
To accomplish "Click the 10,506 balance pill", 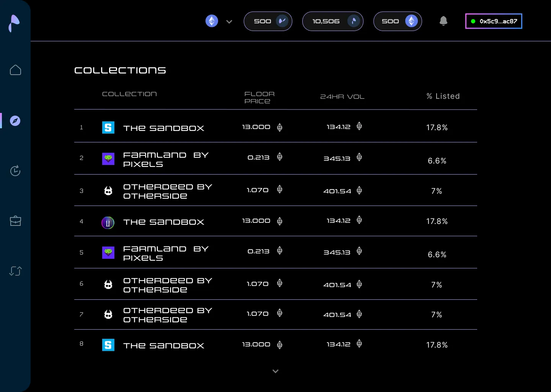I will pos(333,21).
